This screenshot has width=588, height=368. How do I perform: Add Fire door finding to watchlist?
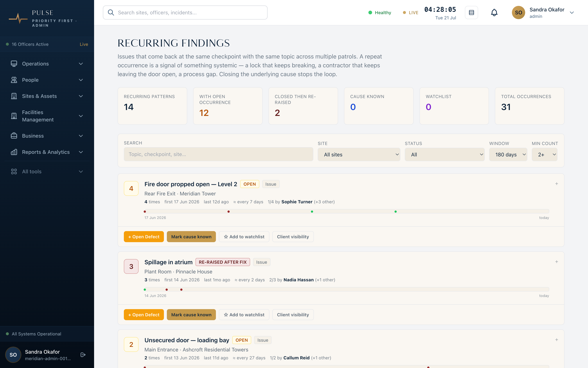244,237
